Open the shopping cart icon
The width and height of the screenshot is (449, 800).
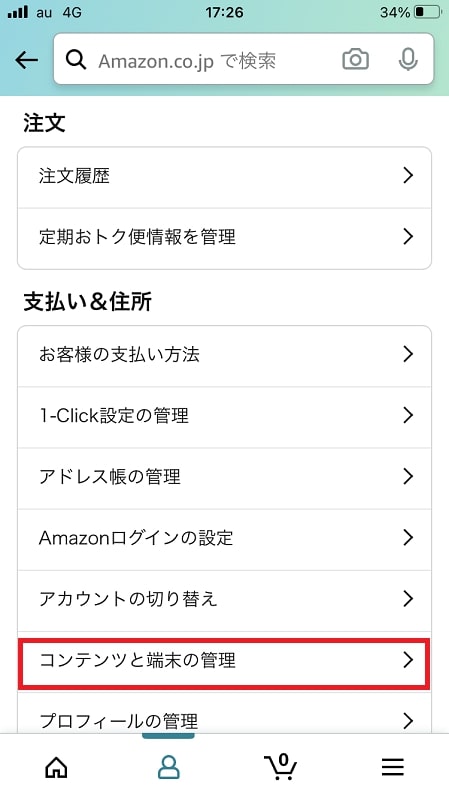point(281,767)
